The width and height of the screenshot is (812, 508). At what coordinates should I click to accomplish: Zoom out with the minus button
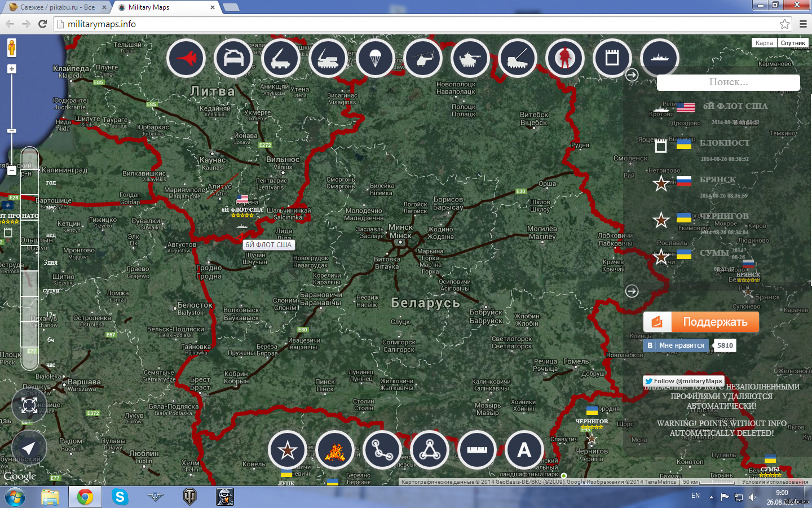click(x=11, y=170)
